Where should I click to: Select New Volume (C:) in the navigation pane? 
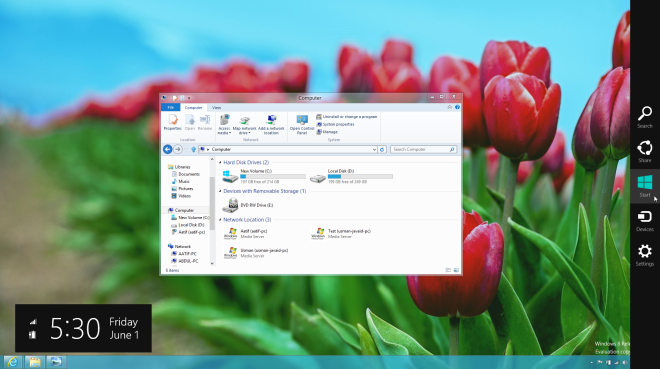pos(190,218)
